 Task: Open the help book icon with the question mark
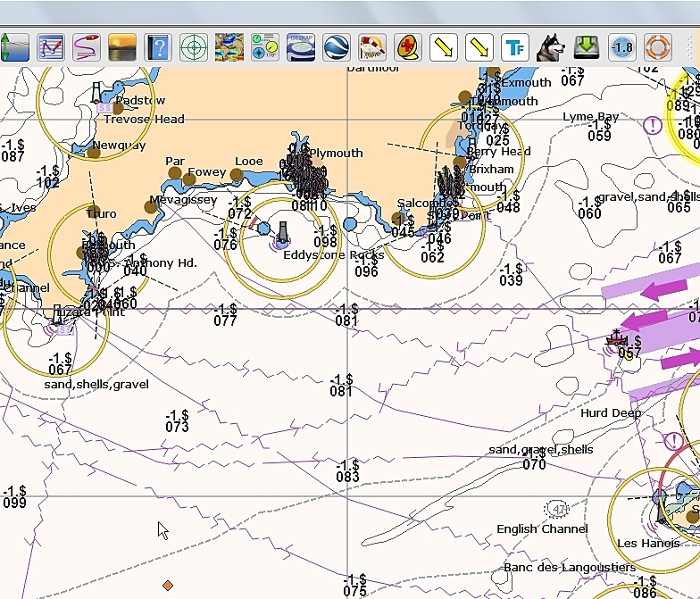coord(157,47)
